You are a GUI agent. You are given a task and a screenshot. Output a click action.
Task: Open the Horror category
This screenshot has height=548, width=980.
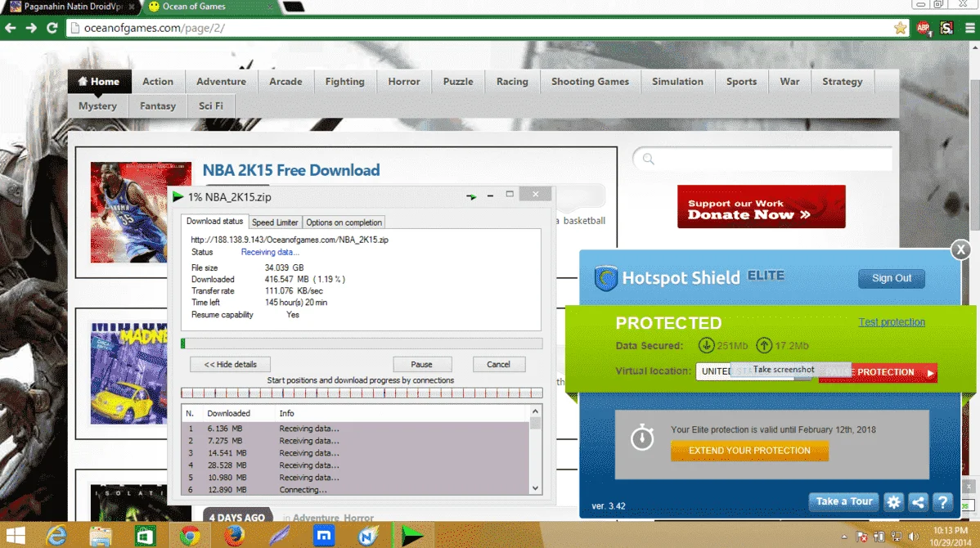(x=404, y=81)
